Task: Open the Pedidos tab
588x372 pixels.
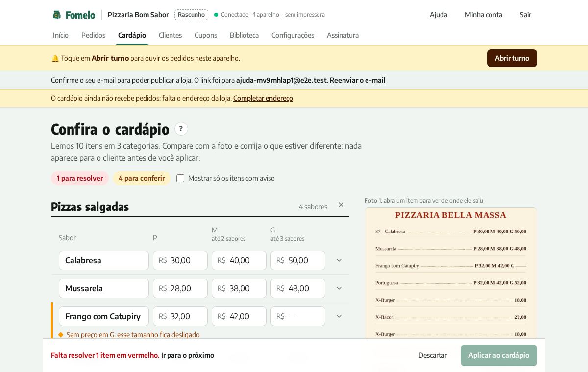Action: (x=94, y=35)
